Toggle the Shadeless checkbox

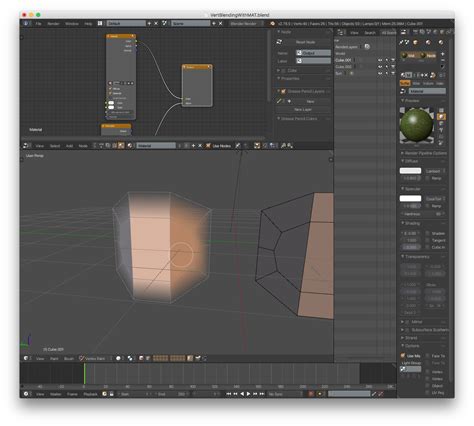coord(427,233)
